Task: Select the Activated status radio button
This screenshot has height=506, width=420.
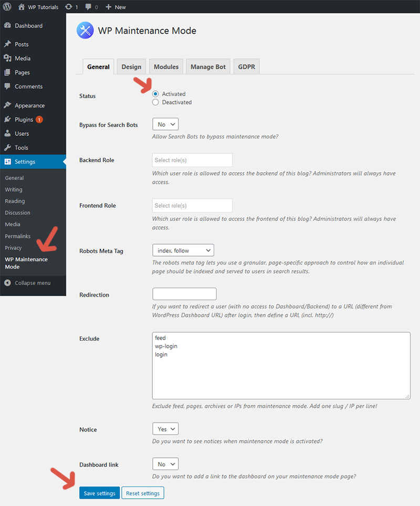Action: pos(155,94)
